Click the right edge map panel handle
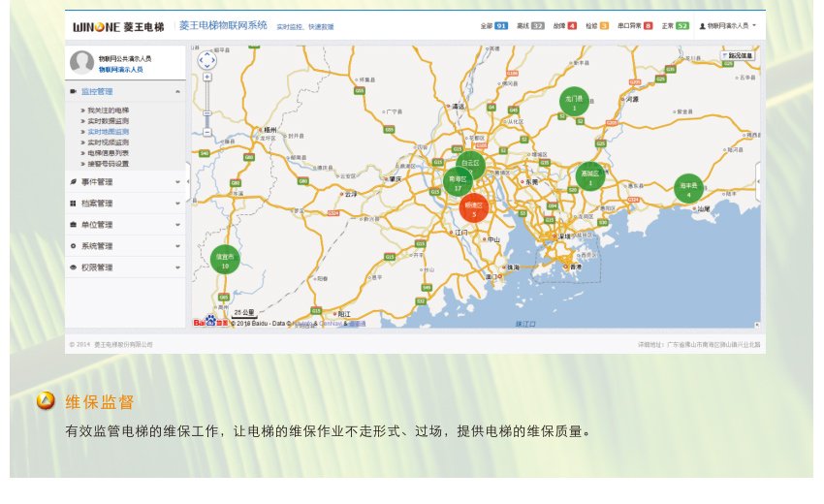The width and height of the screenshot is (824, 504). tap(758, 182)
